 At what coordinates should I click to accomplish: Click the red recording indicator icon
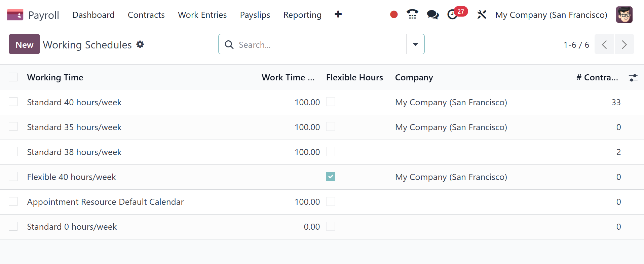tap(394, 15)
